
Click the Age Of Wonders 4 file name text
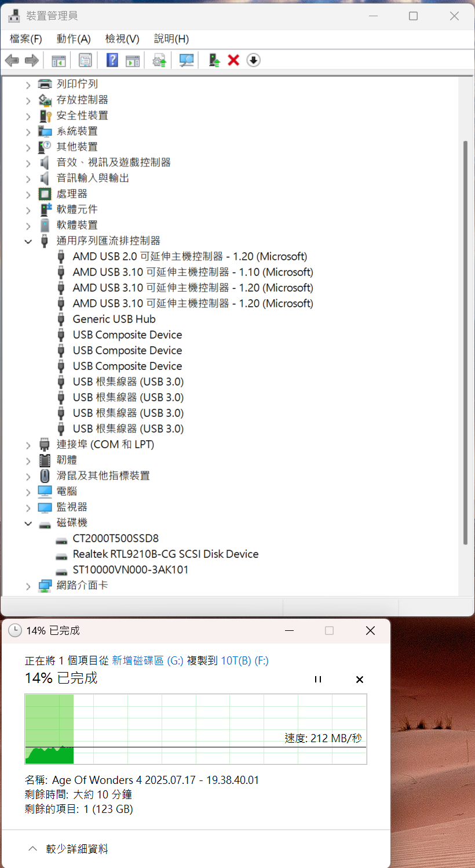tap(155, 780)
